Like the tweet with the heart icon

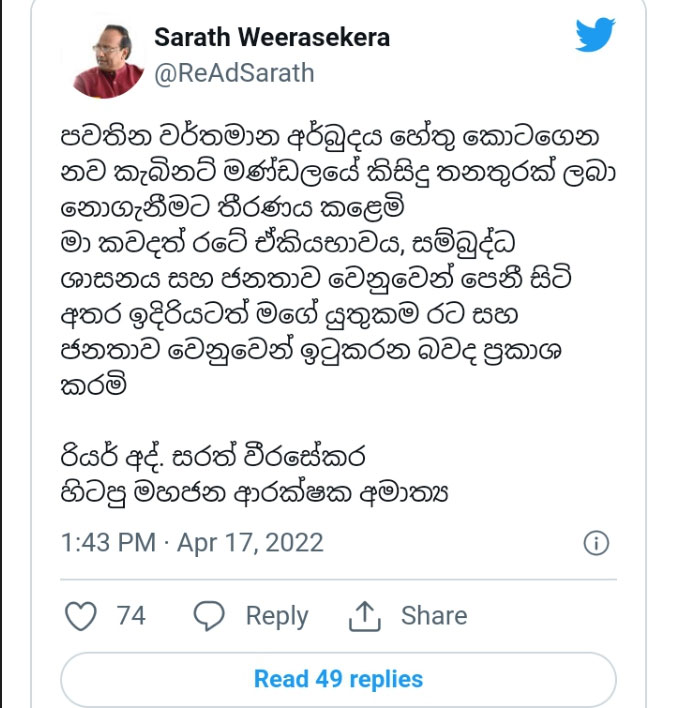click(80, 616)
